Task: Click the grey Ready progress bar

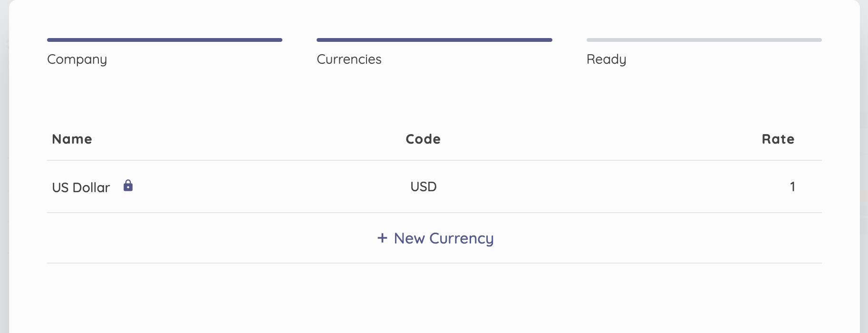Action: [704, 40]
